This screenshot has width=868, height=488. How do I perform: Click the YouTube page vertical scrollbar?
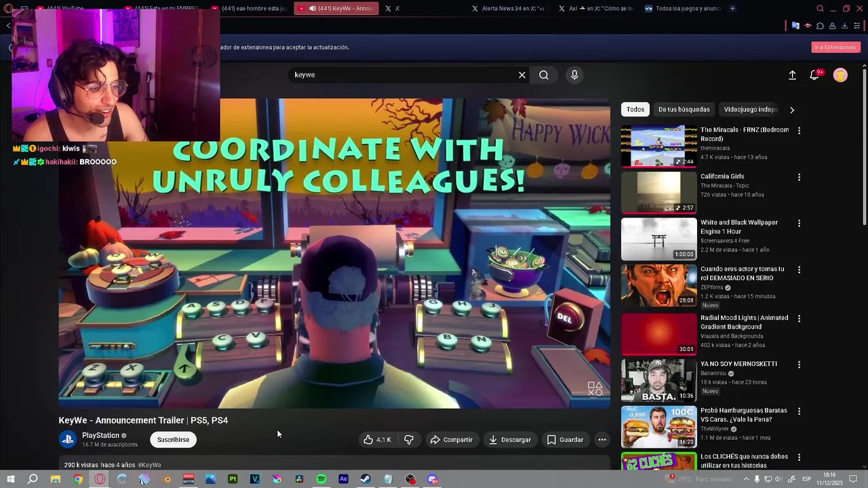[x=864, y=146]
